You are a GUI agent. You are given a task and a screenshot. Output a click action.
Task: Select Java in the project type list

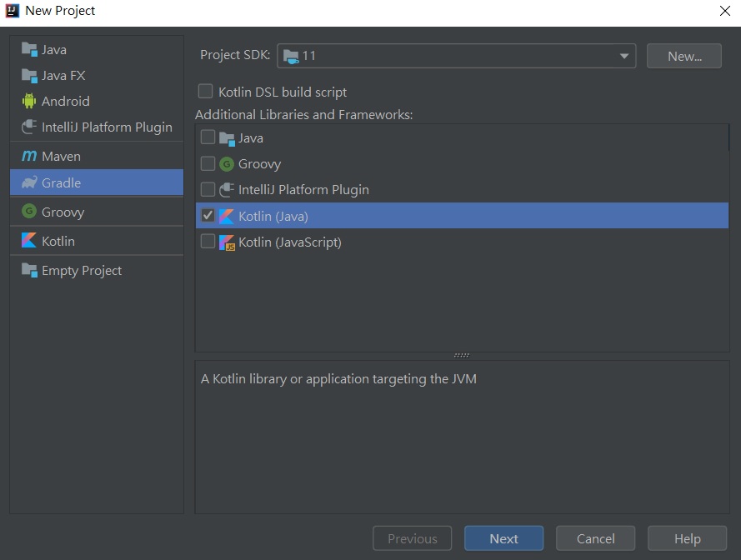pos(54,50)
